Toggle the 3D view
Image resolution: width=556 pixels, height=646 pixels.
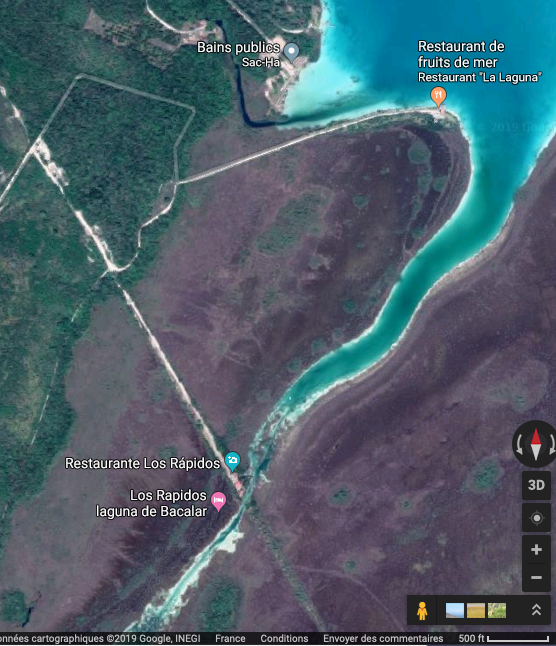click(536, 485)
